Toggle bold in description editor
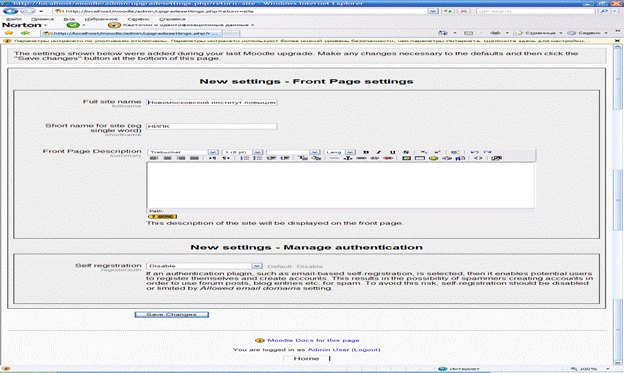This screenshot has height=373, width=624. (x=366, y=152)
